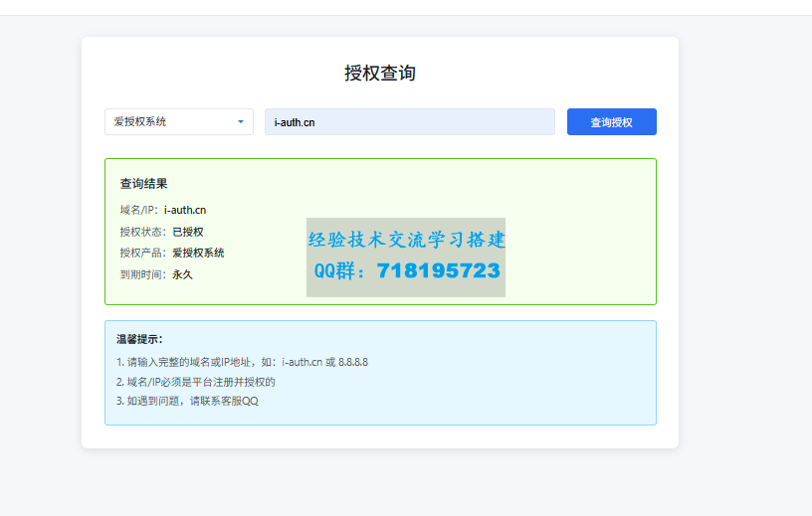Click the 到期时间 value 永久
This screenshot has height=516, width=812.
tap(182, 274)
